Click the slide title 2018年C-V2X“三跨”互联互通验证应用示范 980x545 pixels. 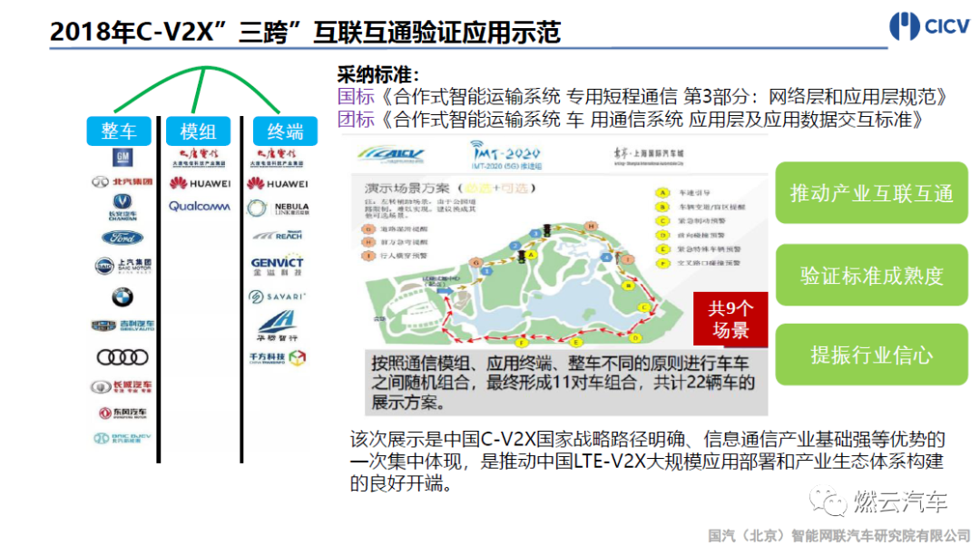305,32
